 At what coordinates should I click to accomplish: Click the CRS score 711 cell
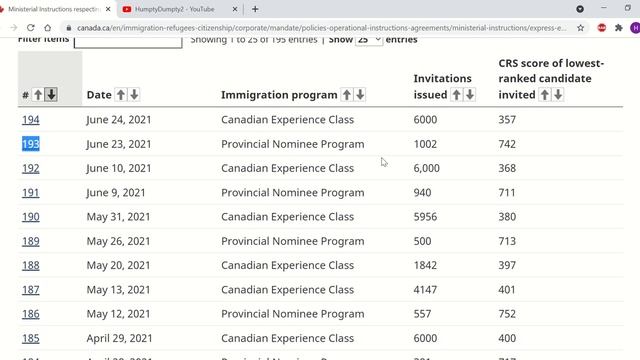pyautogui.click(x=507, y=193)
